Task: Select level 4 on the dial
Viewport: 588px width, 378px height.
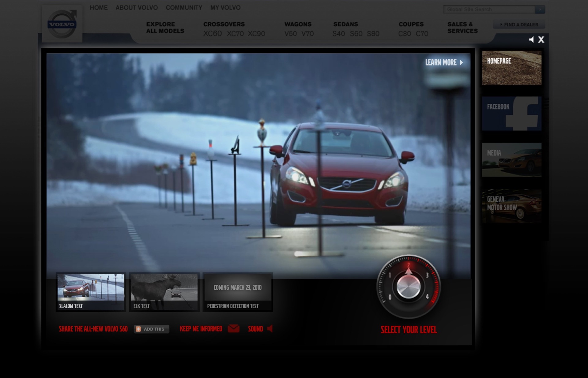Action: pos(427,296)
